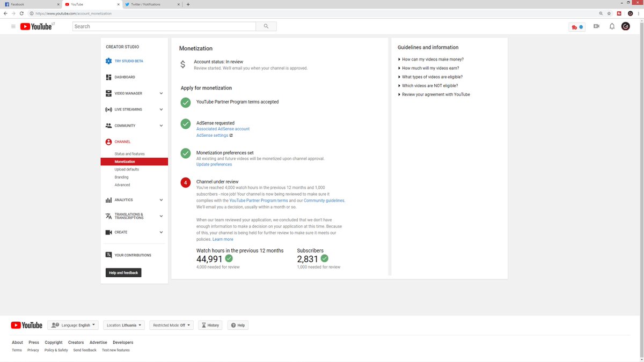Open Advanced channel menu item
644x362 pixels.
click(122, 185)
